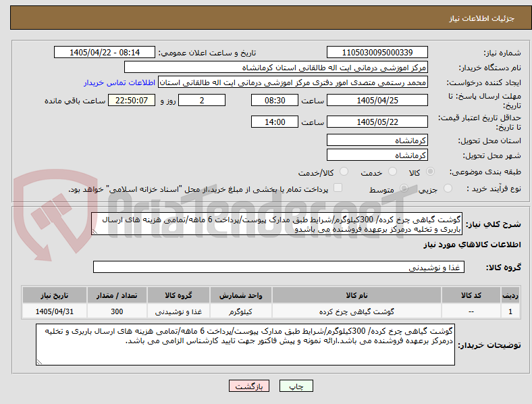This screenshot has width=532, height=404.
Task: Click the ردیف column header
Action: [510, 295]
